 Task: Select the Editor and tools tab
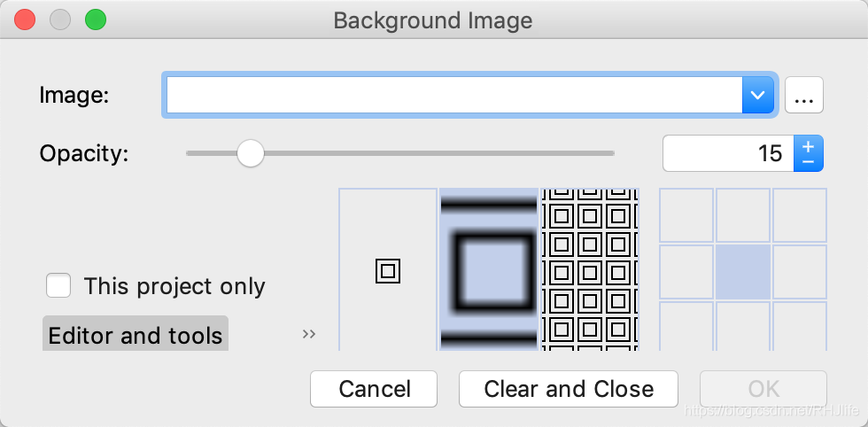coord(136,335)
